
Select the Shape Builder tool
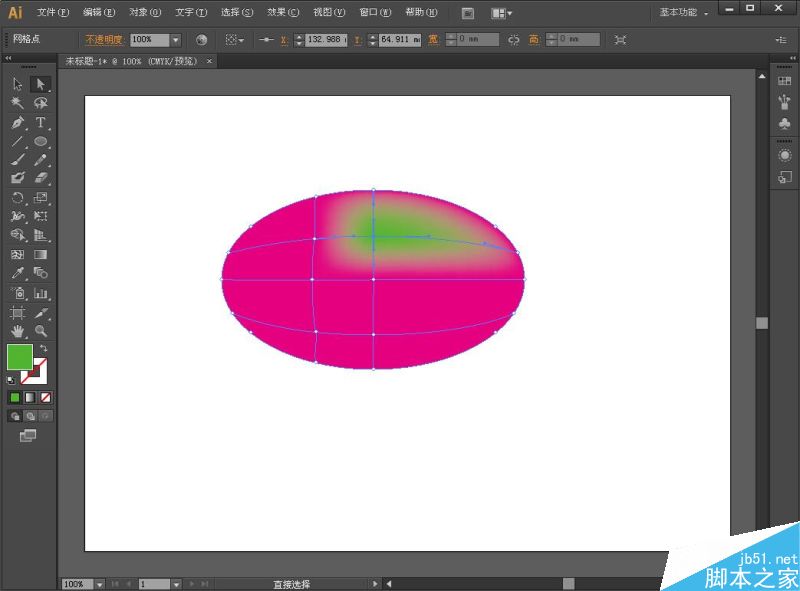[17, 235]
